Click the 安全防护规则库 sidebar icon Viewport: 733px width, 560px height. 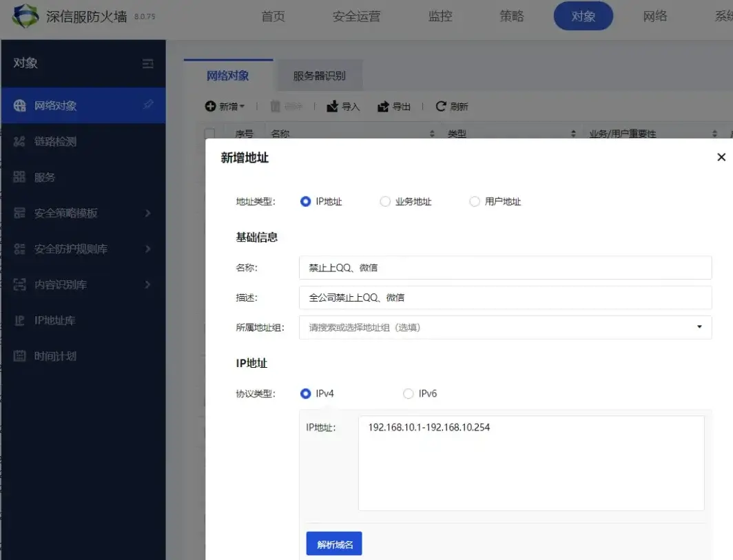click(19, 249)
